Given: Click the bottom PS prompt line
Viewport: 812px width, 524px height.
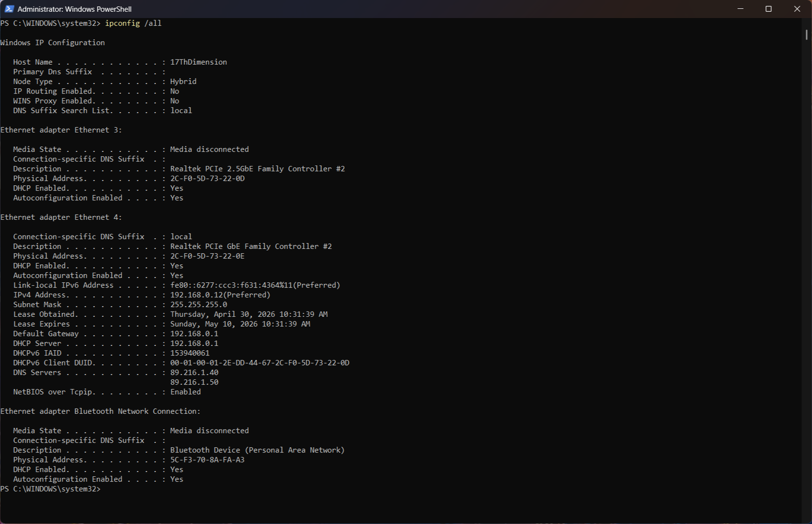Looking at the screenshot, I should click(51, 489).
